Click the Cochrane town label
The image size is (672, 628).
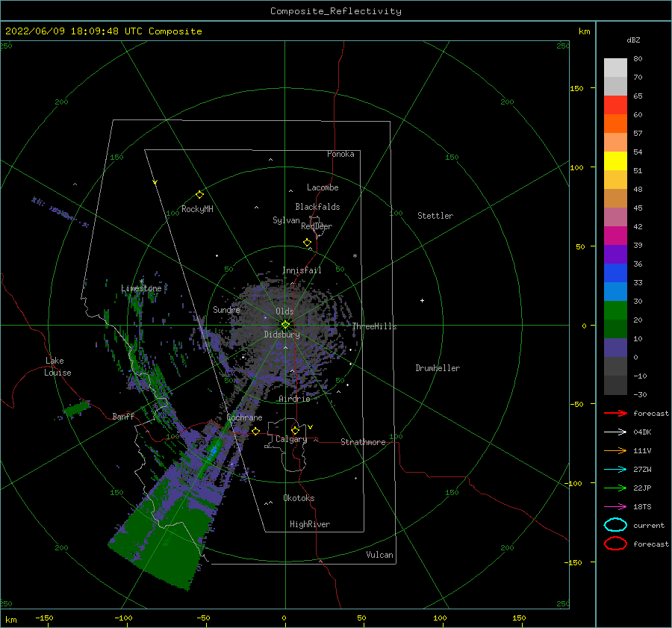[244, 417]
